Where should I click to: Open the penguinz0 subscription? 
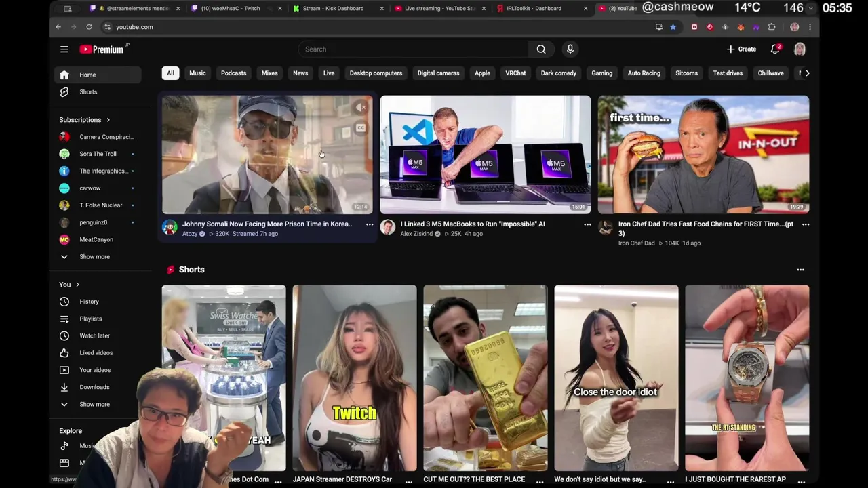(x=98, y=222)
